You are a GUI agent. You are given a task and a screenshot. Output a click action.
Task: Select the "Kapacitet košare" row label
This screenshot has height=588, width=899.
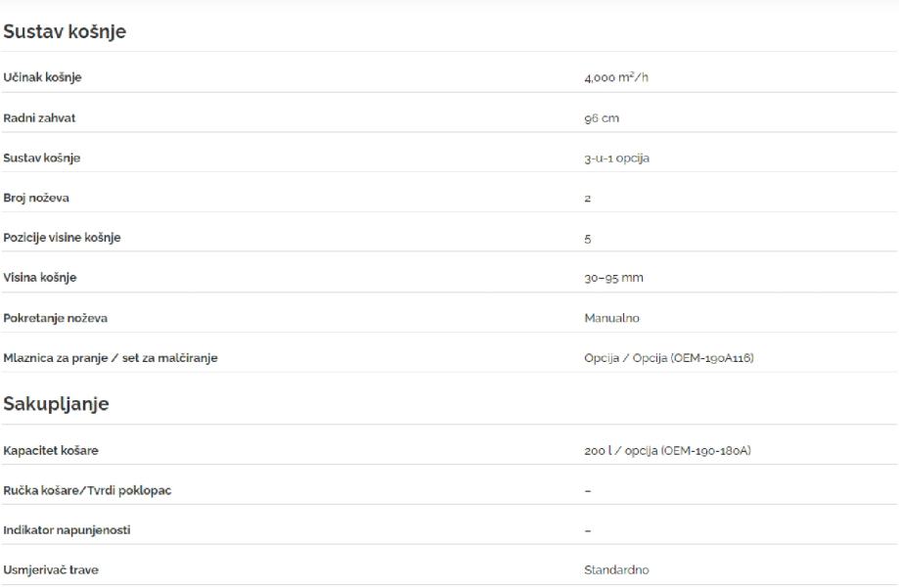pyautogui.click(x=50, y=450)
